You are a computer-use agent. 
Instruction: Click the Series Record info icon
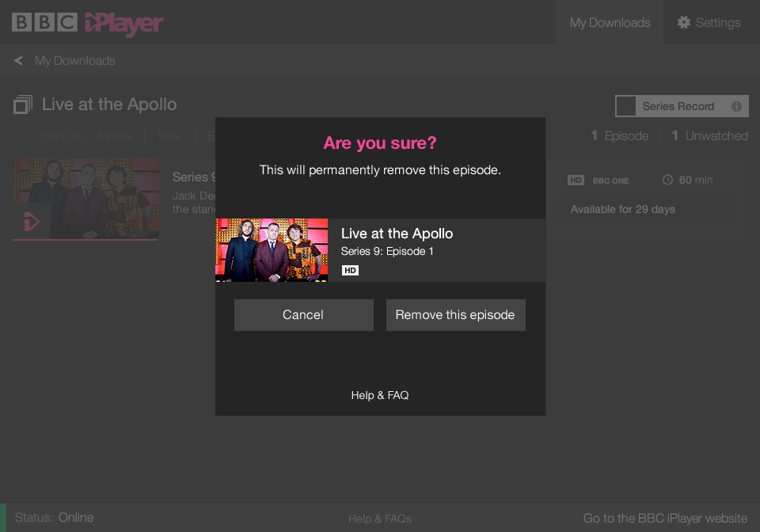pyautogui.click(x=736, y=107)
